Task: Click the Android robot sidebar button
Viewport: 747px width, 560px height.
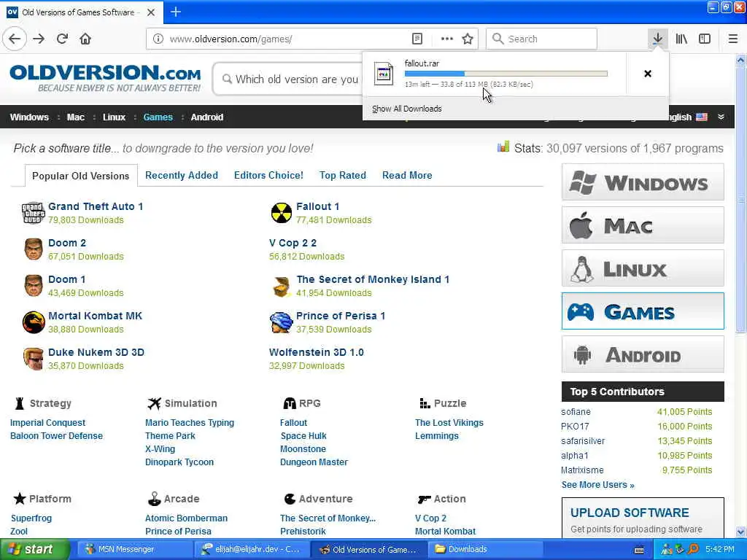Action: coord(643,355)
